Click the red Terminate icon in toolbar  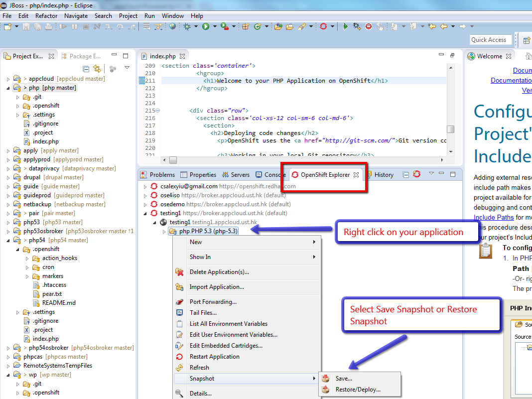tap(369, 27)
